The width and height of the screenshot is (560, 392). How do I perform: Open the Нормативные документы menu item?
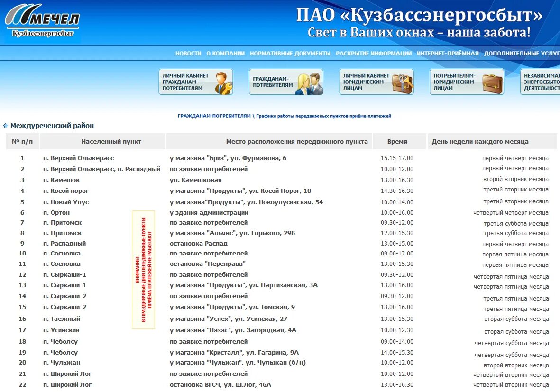(290, 53)
